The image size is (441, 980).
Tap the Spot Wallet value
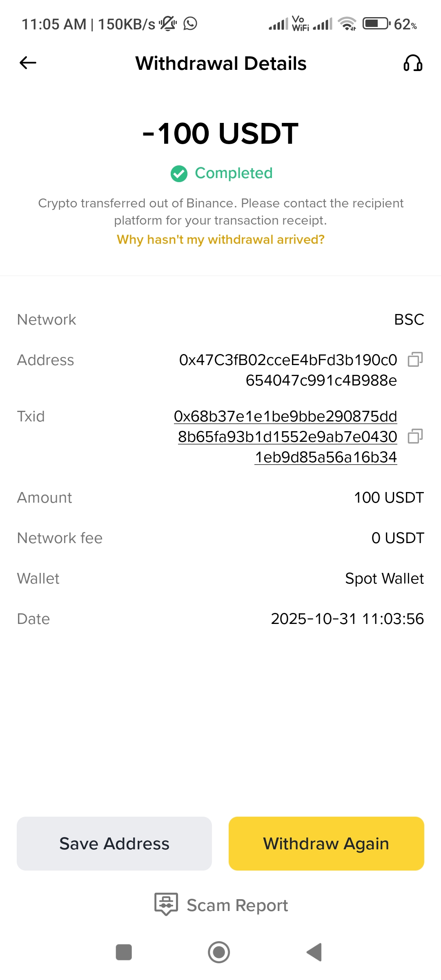(x=384, y=579)
